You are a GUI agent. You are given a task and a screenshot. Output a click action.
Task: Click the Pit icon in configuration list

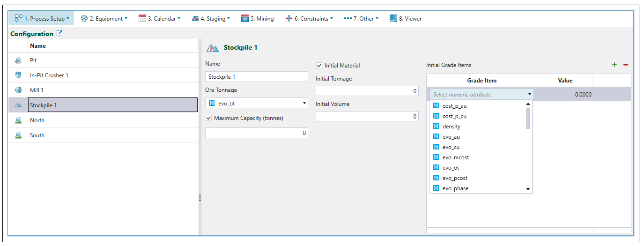click(x=18, y=60)
